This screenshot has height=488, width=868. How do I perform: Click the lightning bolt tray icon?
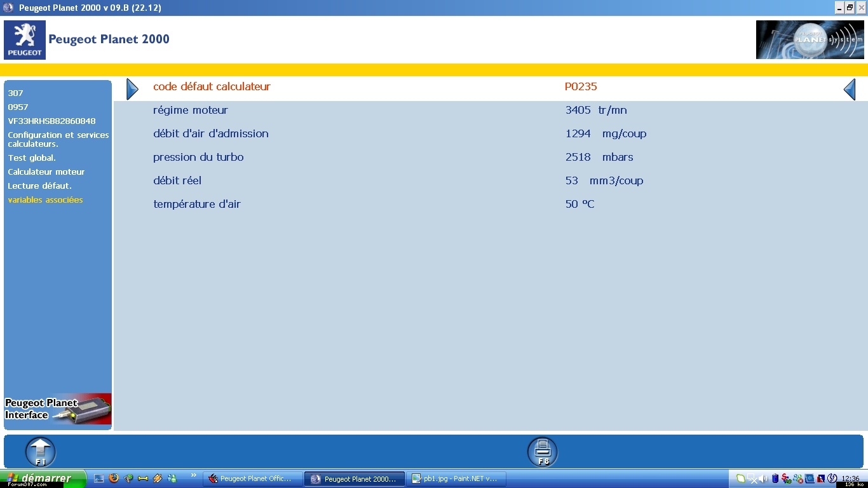pyautogui.click(x=832, y=478)
